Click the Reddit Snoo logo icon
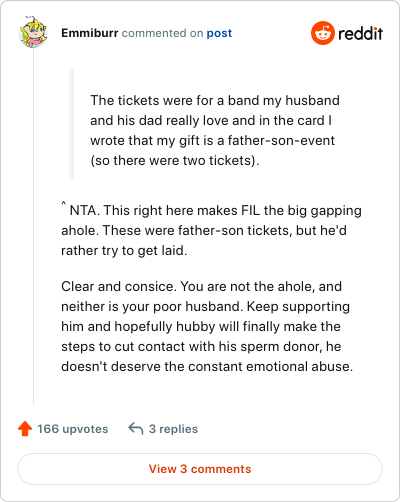 click(x=323, y=33)
